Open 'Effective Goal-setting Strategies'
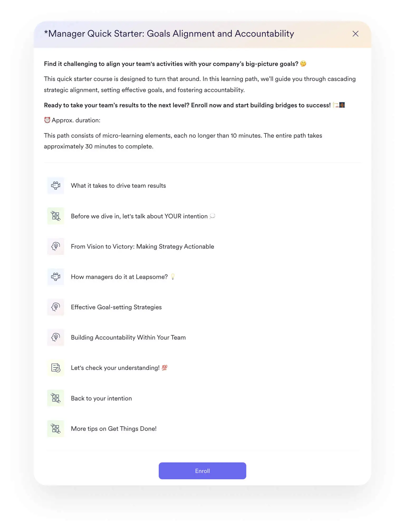405x532 pixels. click(x=116, y=307)
